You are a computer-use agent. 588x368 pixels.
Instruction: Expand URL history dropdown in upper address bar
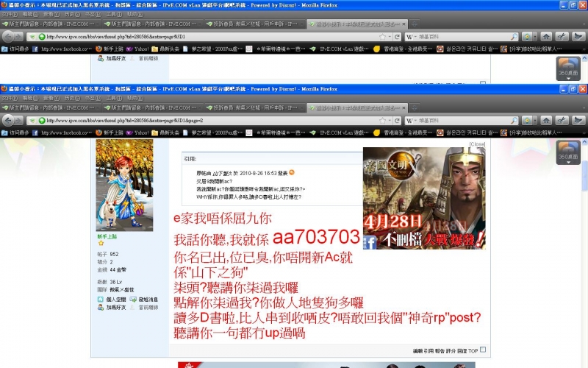coord(390,37)
